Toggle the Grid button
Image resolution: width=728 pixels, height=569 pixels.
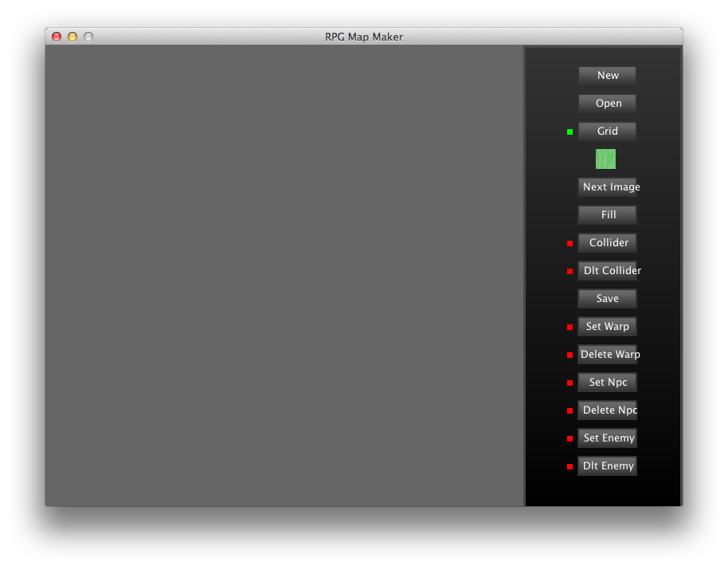607,131
